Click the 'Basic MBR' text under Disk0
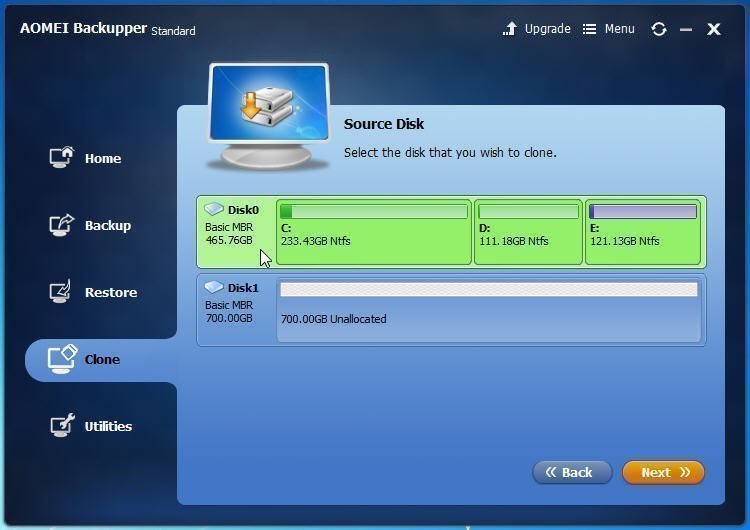Image resolution: width=750 pixels, height=530 pixels. [229, 227]
